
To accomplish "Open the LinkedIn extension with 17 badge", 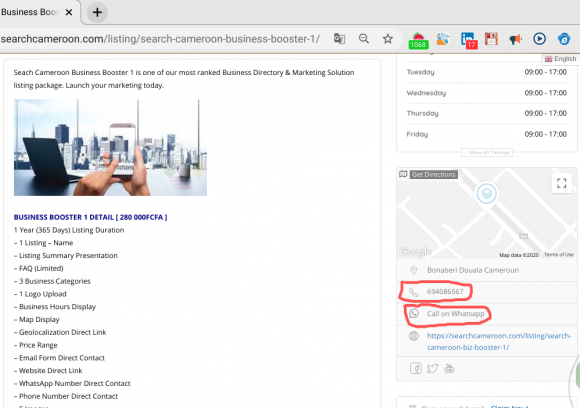I will 469,40.
